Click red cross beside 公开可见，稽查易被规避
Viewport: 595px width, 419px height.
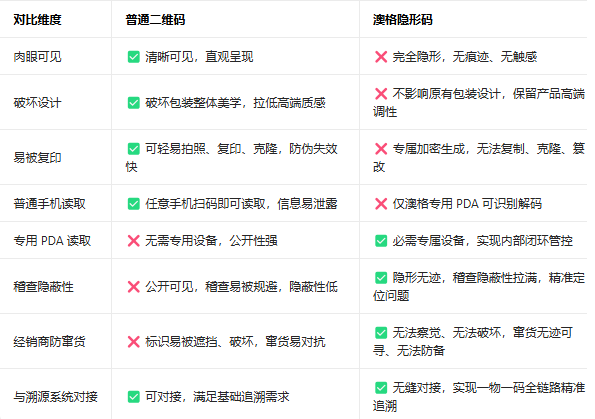point(134,287)
